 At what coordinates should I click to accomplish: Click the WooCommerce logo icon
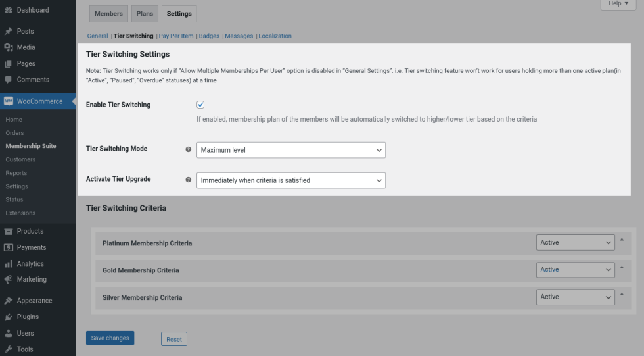[9, 101]
